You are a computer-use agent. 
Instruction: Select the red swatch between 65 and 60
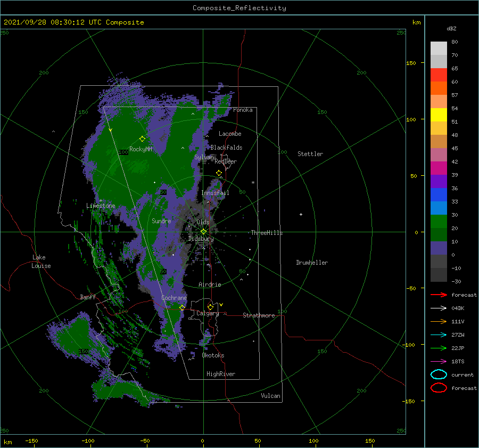pos(439,75)
